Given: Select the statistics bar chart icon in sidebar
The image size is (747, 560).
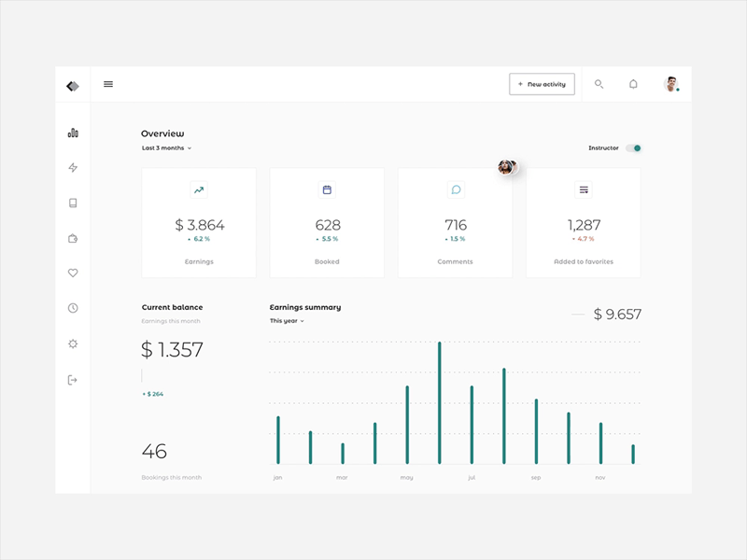Looking at the screenshot, I should pyautogui.click(x=73, y=133).
